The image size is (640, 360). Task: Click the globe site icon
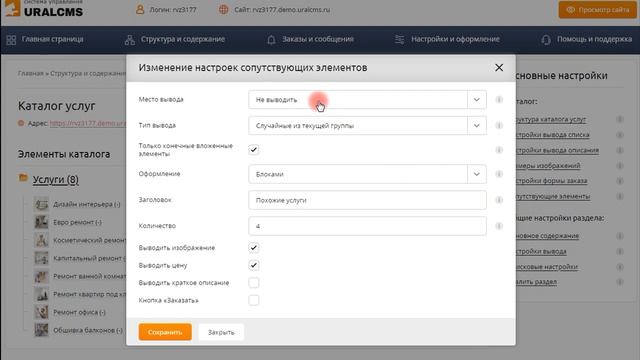(223, 9)
